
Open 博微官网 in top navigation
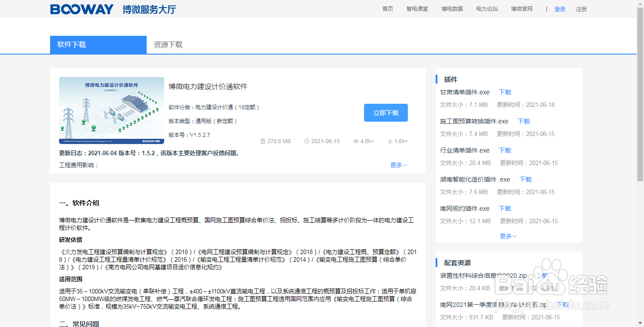click(522, 9)
